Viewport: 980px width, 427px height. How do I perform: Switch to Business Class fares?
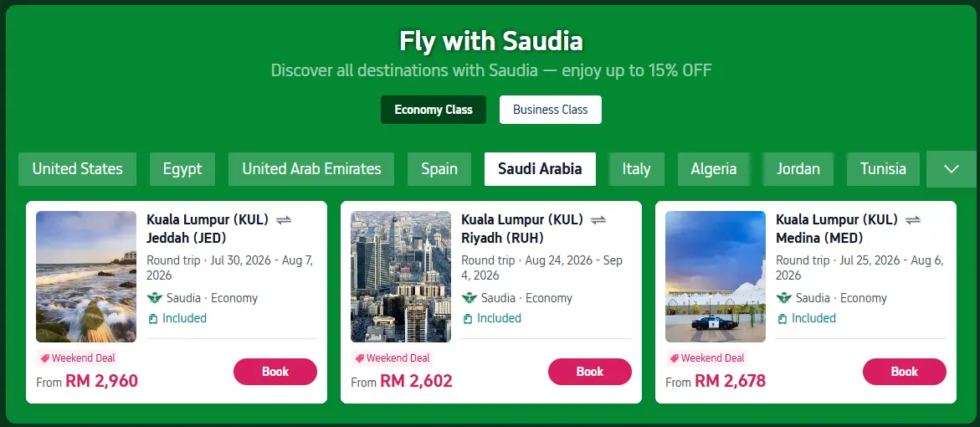click(551, 110)
